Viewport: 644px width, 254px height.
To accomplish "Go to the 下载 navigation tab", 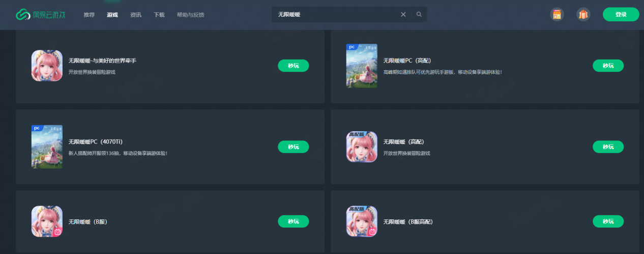I will point(159,15).
